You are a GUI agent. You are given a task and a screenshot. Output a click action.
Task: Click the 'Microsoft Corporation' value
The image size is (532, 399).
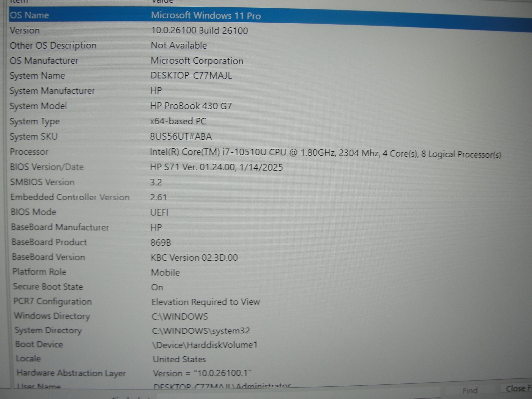(197, 61)
